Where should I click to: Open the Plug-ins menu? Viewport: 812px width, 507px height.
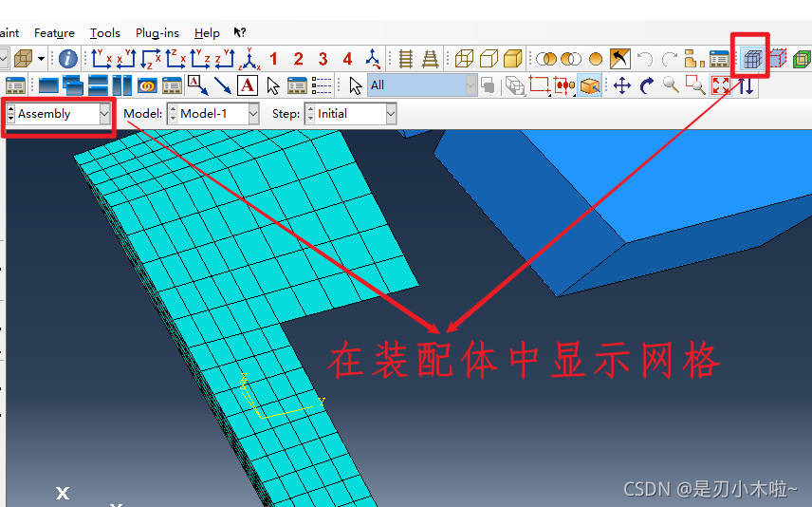coord(157,33)
